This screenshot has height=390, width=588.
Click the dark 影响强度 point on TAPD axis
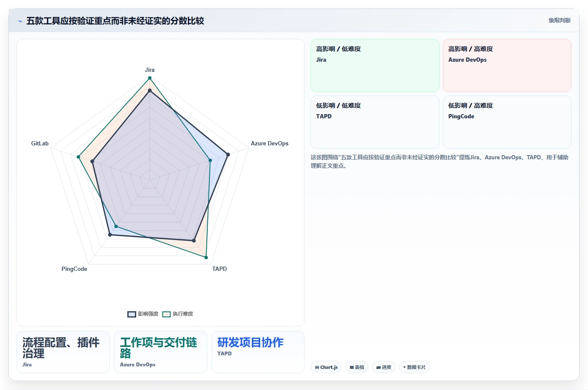[194, 241]
